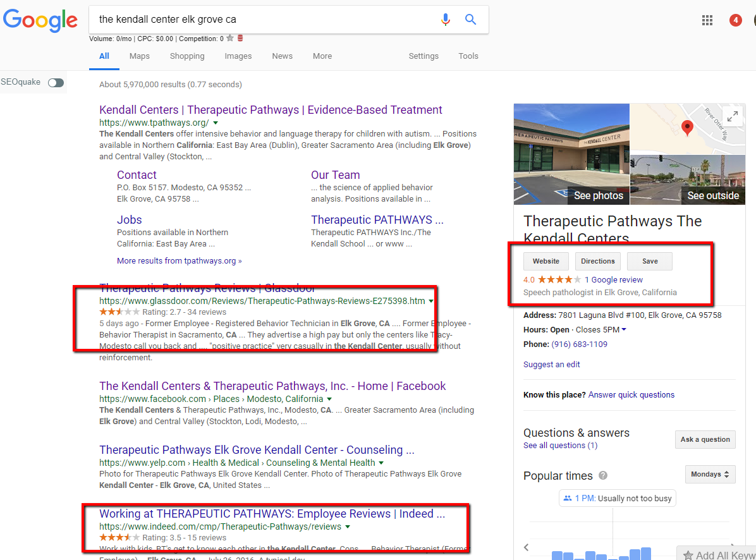Click the Ask a question button
The width and height of the screenshot is (756, 560).
[705, 439]
